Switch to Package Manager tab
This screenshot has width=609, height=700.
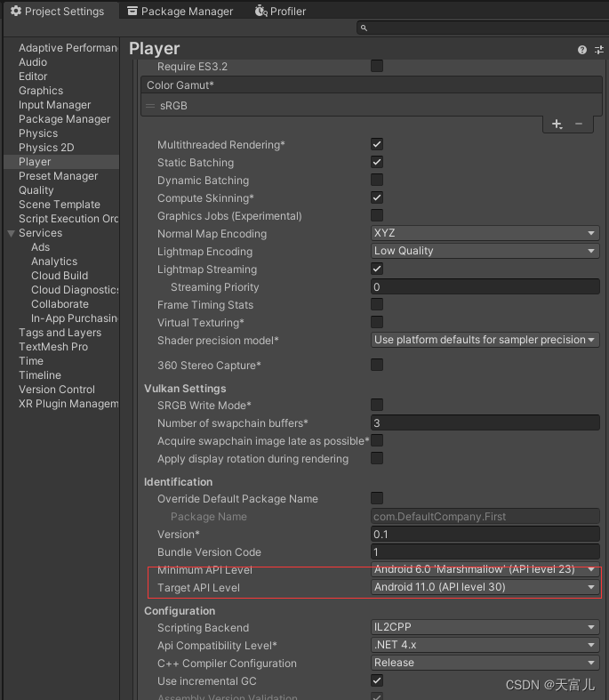point(180,12)
